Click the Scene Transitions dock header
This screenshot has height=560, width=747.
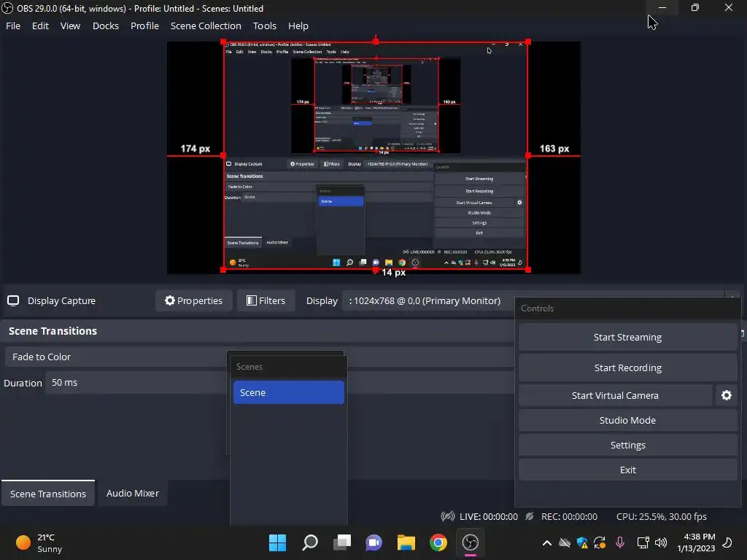(53, 331)
